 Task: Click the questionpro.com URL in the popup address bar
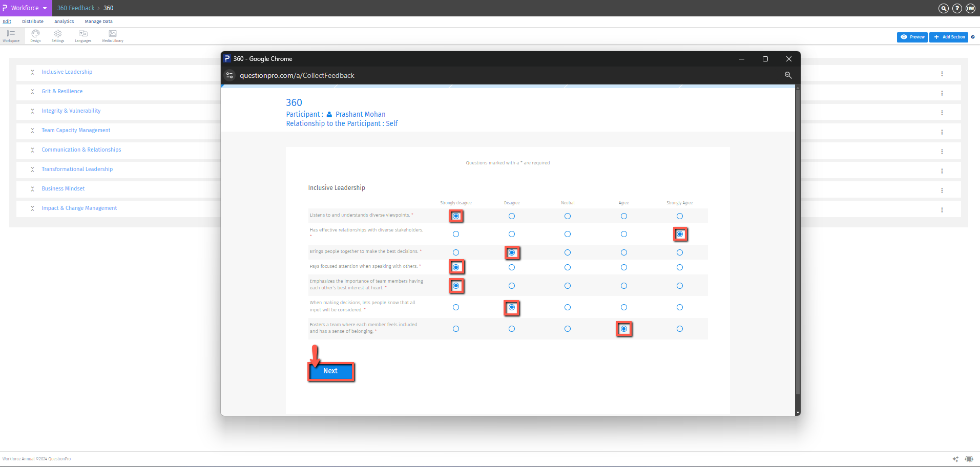pyautogui.click(x=297, y=75)
